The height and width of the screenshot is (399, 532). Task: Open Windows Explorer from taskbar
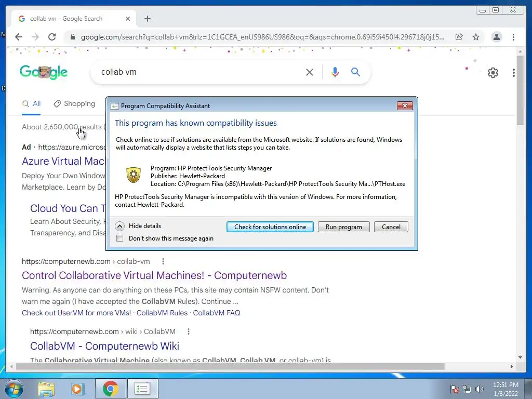[46, 389]
